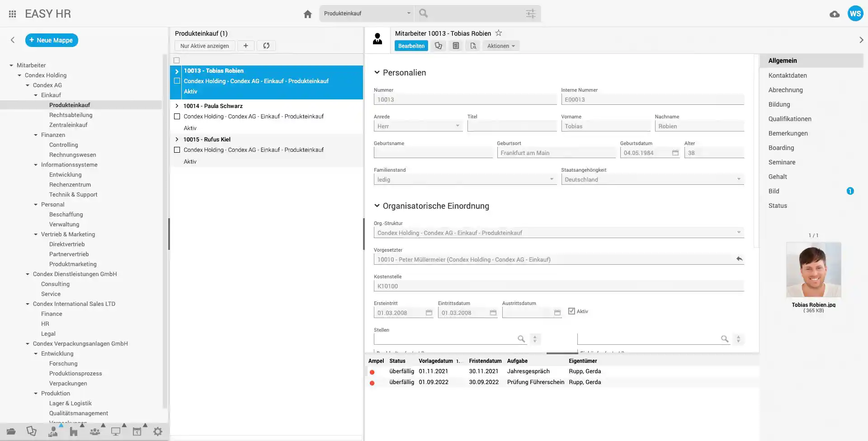Click the cloud upload icon
868x441 pixels.
[835, 14]
